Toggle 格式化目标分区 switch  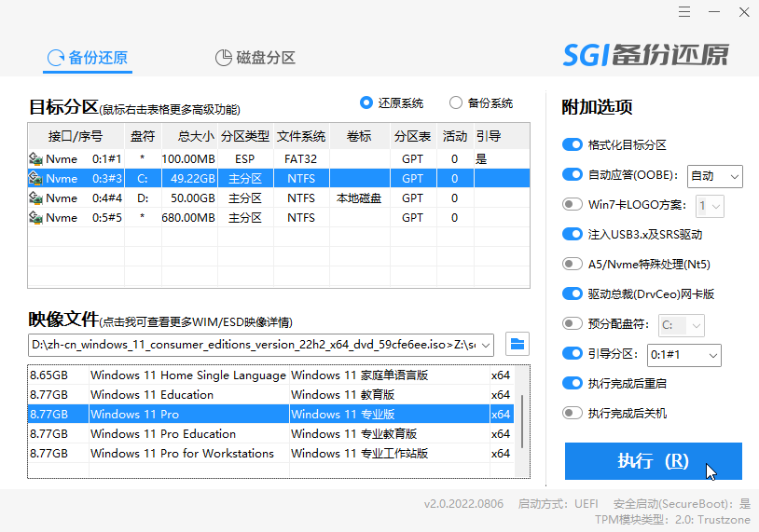573,144
